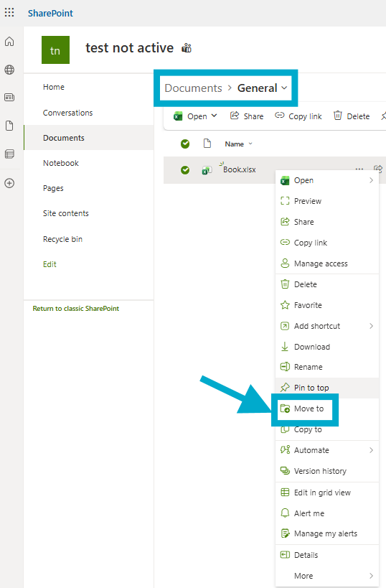The height and width of the screenshot is (588, 386).
Task: Open the app launcher waffle icon
Action: (x=9, y=12)
